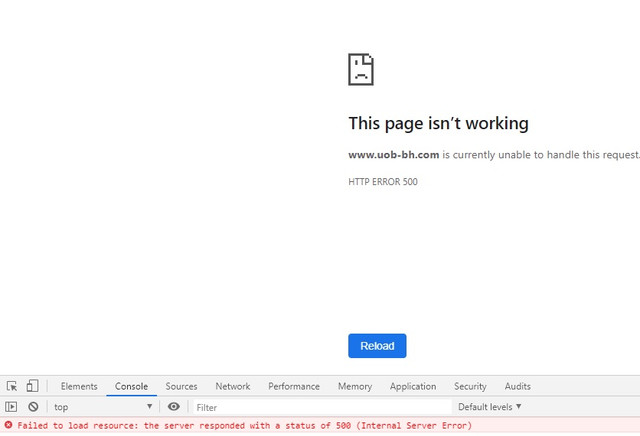Click the This page isn't working heading
The width and height of the screenshot is (640, 436).
click(438, 123)
